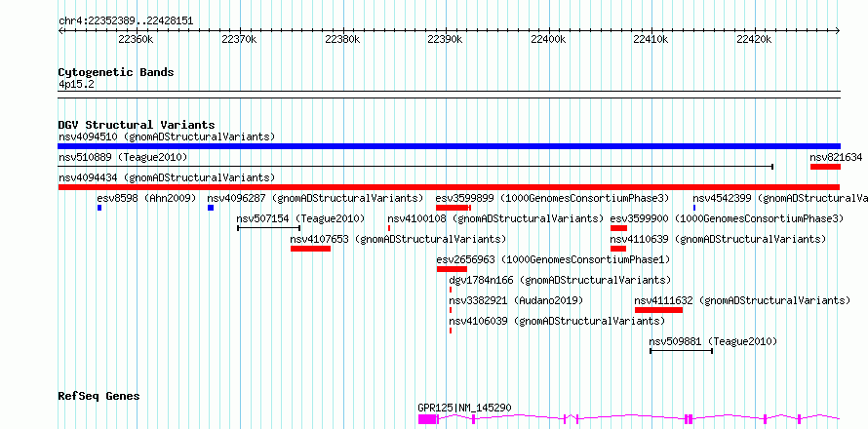
Task: Click the nsv4094510 blue variant bar
Action: (x=449, y=146)
